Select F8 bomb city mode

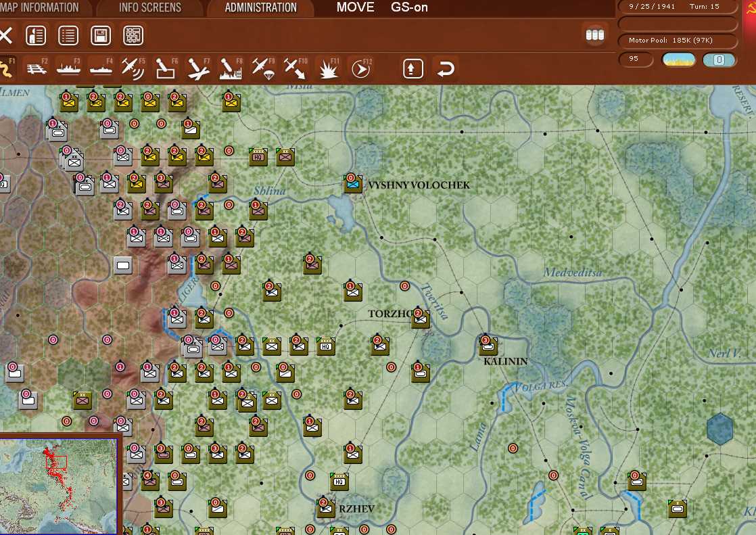pos(231,68)
